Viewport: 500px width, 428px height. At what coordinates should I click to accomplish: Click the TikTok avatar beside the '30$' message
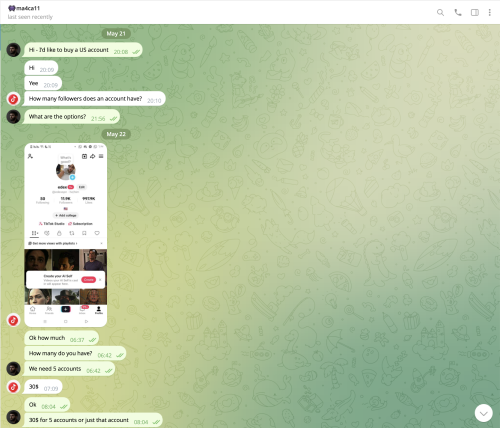(13, 387)
